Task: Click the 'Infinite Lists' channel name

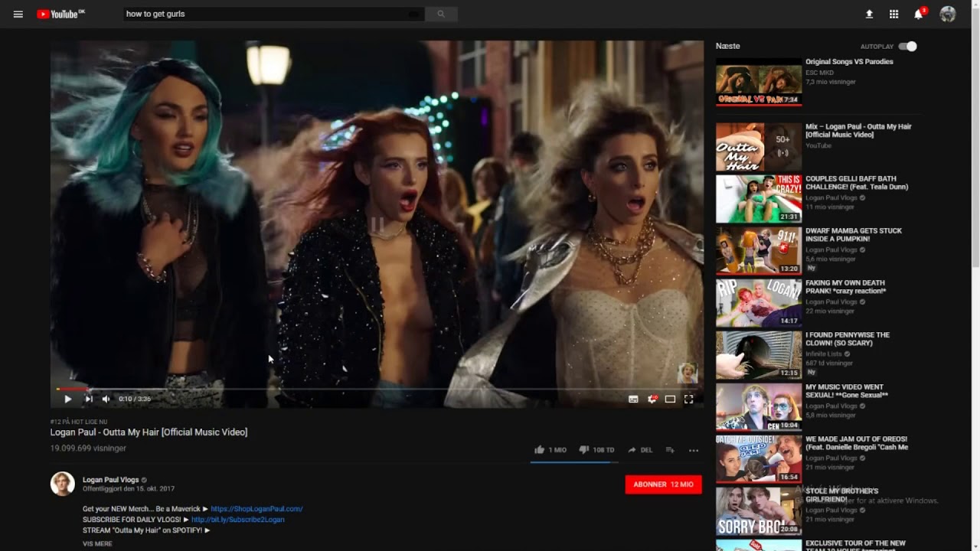Action: [x=823, y=354]
